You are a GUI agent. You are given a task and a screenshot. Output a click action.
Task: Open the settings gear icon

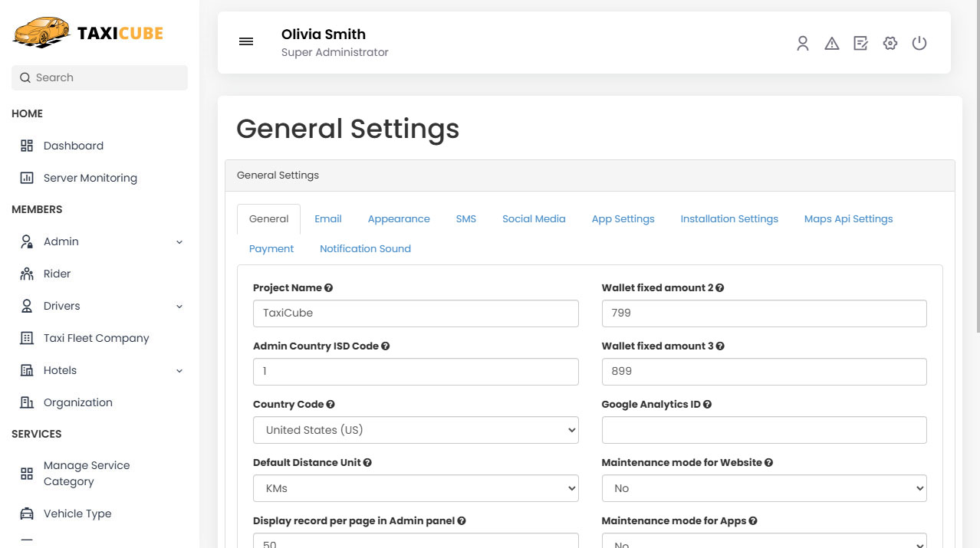click(x=890, y=44)
